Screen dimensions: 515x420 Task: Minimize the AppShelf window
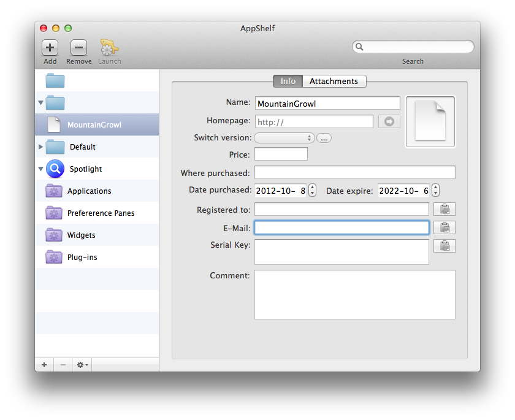click(56, 28)
